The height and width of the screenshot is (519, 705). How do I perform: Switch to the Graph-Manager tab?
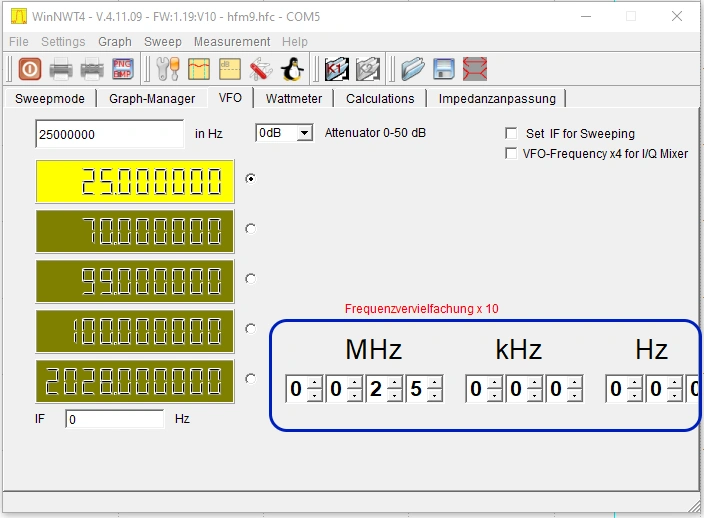pos(152,98)
